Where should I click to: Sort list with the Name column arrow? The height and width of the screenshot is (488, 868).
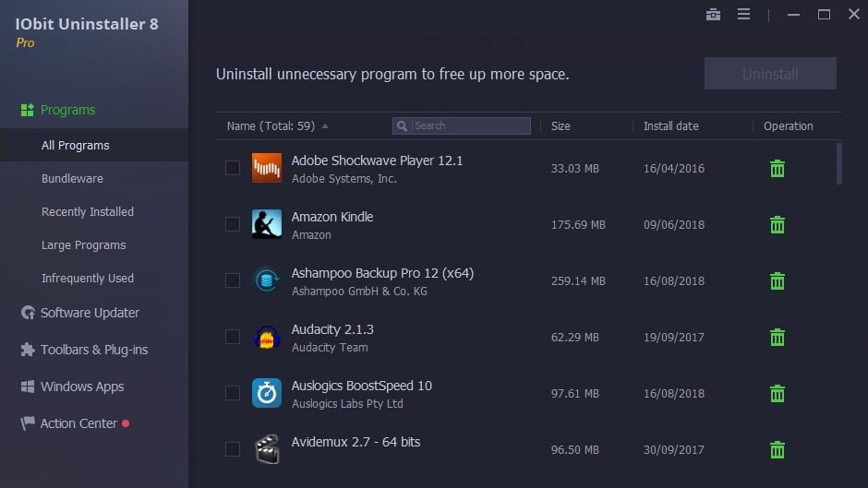[x=325, y=126]
